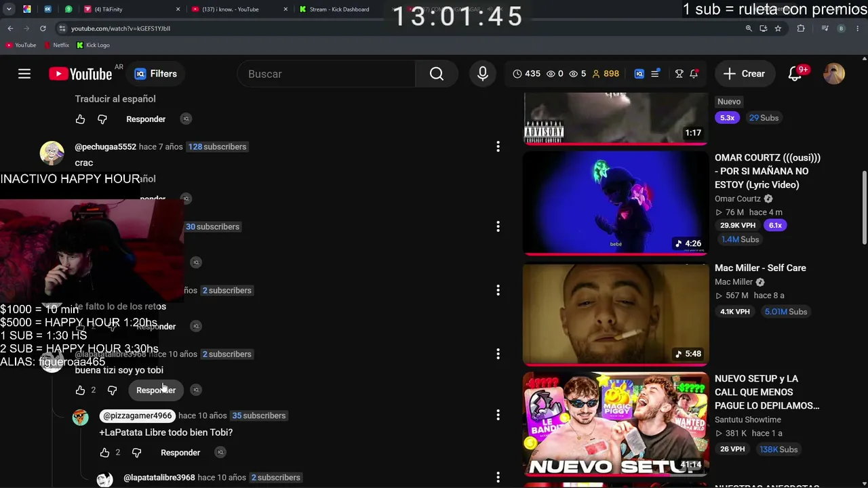Click the '128 subscribers' badge
Screen dimensions: 868x488
pyautogui.click(x=217, y=147)
